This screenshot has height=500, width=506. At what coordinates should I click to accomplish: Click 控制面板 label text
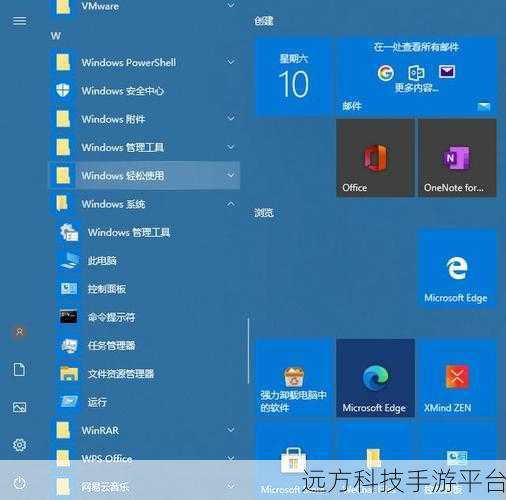(107, 289)
